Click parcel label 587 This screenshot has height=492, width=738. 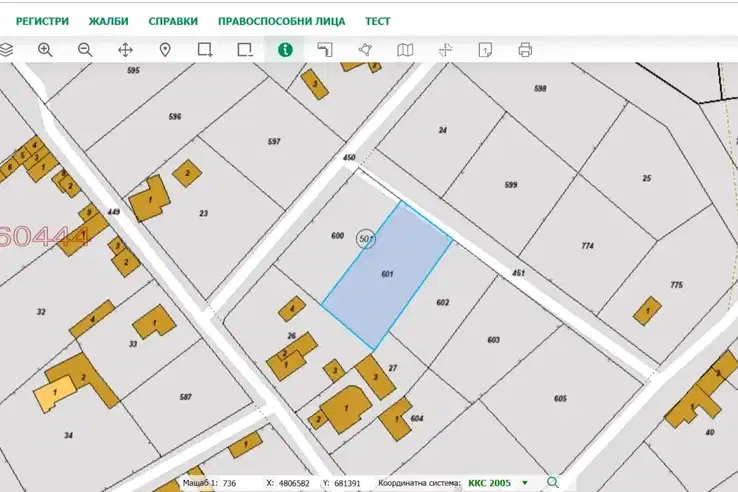[x=185, y=397]
